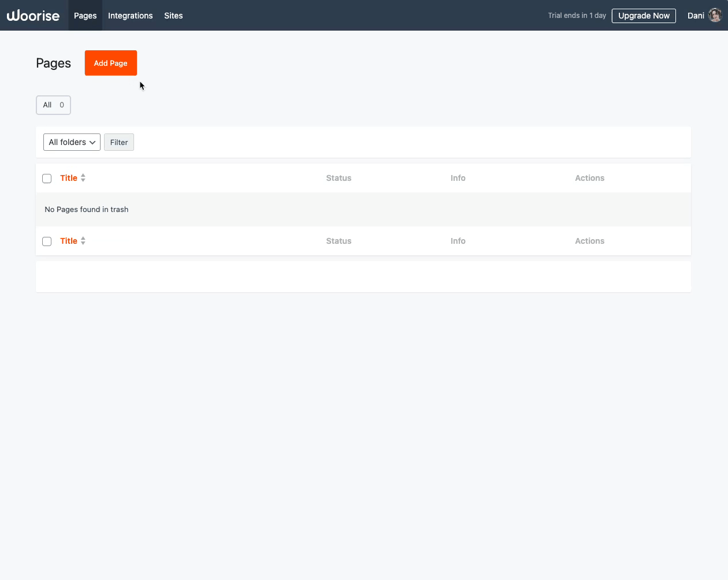Click sort arrows beside top Title header
This screenshot has width=728, height=580.
83,178
